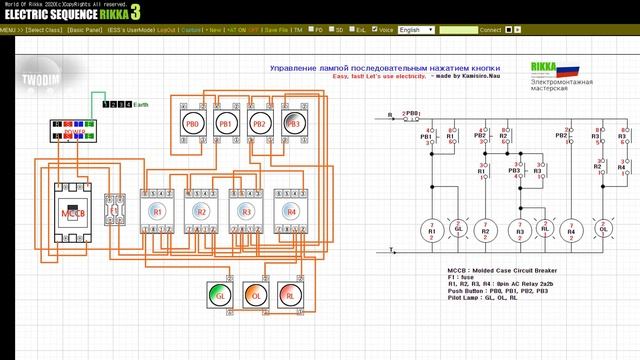The height and width of the screenshot is (360, 640).
Task: Click the '(ESS's UserMode)' label
Action: 131,30
